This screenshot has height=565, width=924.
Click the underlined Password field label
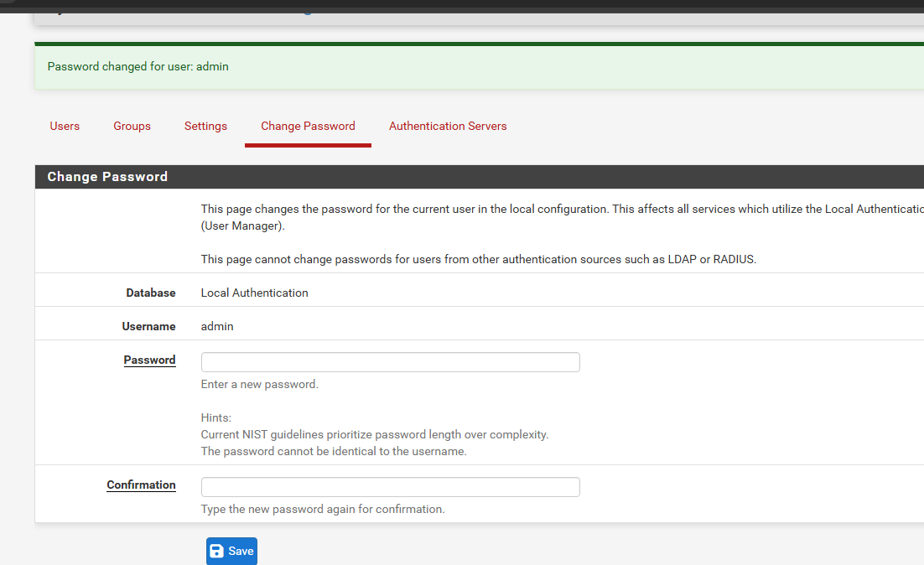tap(149, 360)
